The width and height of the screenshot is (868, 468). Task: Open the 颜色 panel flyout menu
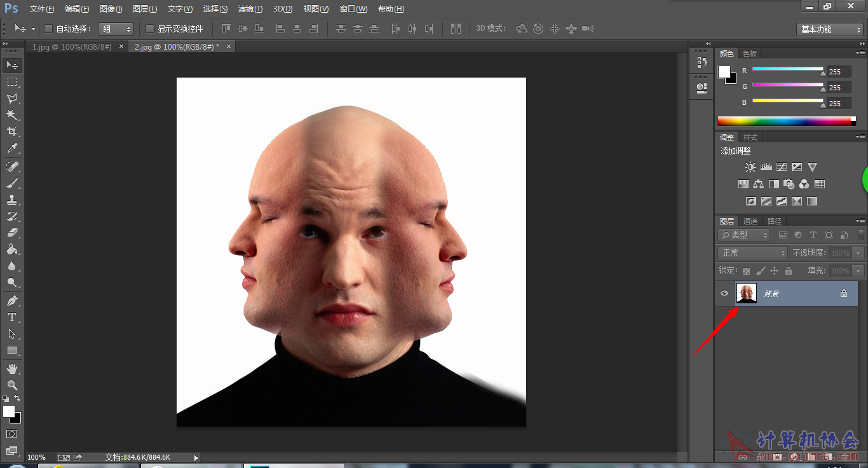point(860,53)
